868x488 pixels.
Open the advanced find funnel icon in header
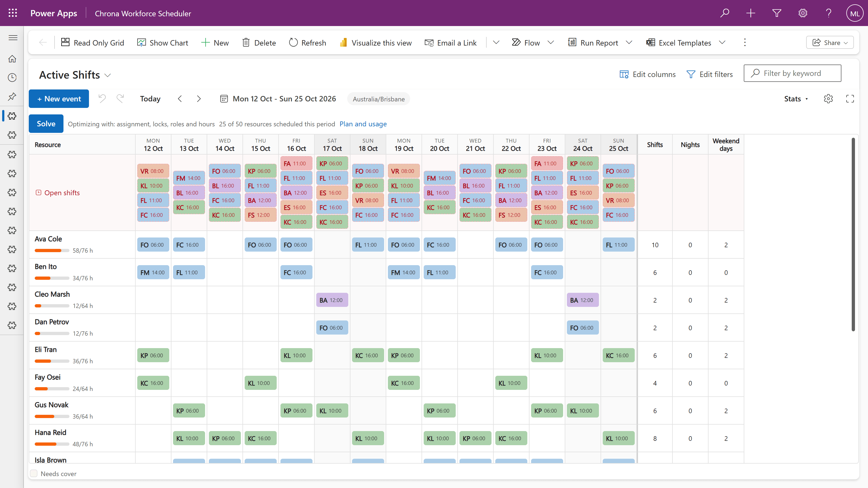tap(776, 13)
